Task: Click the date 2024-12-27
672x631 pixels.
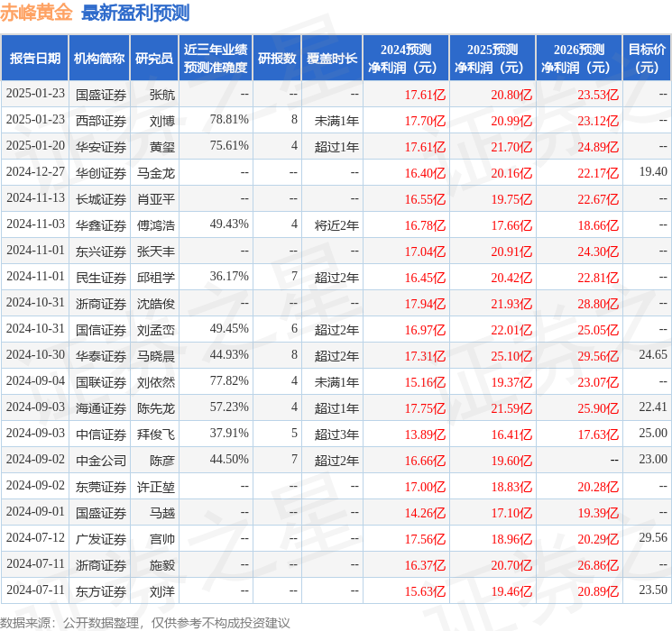Action: click(35, 172)
